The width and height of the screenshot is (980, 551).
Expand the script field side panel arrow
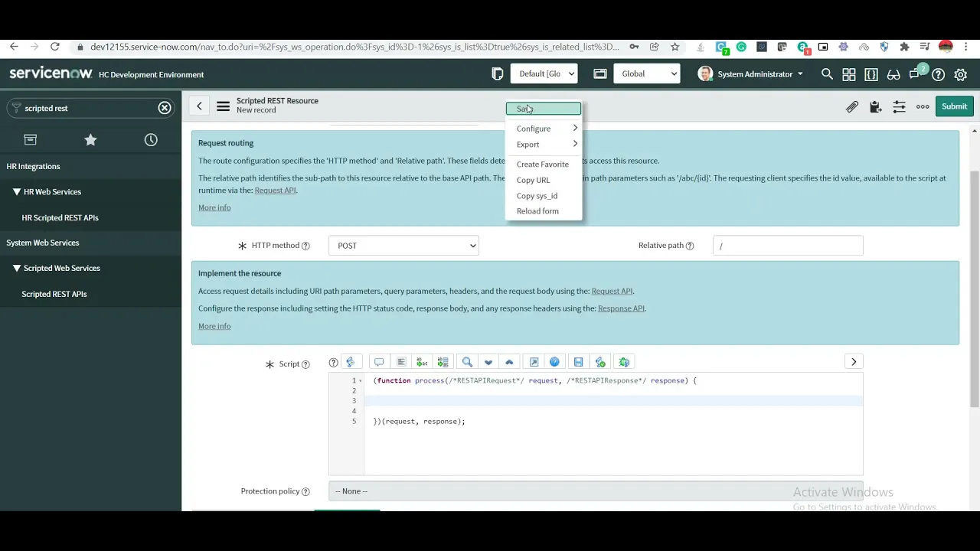[854, 362]
